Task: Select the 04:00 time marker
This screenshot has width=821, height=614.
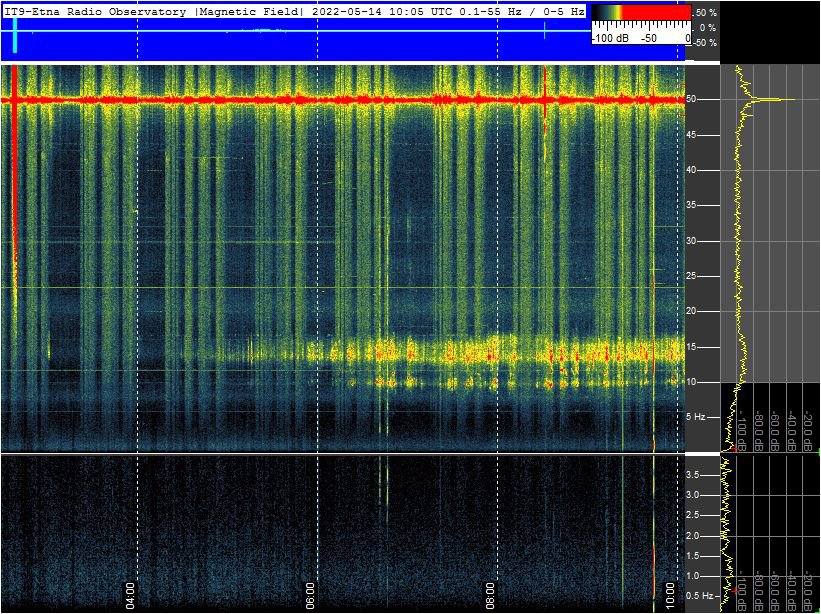Action: (130, 594)
